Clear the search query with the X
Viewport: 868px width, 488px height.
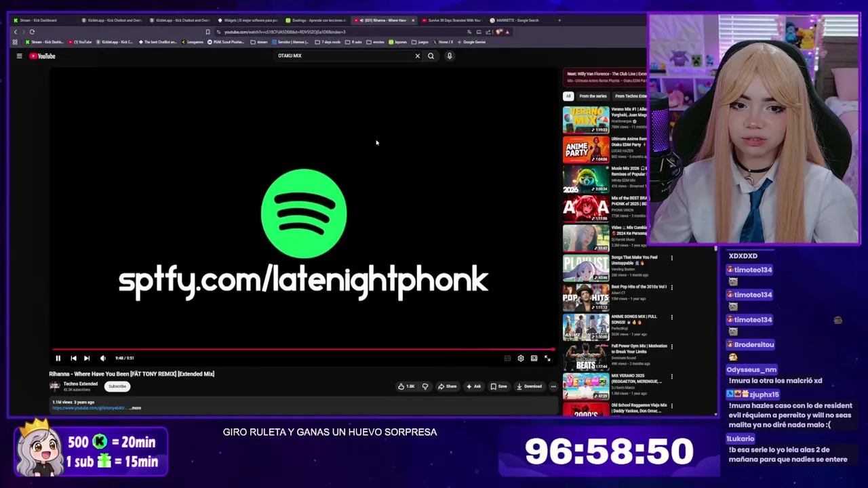pyautogui.click(x=418, y=56)
